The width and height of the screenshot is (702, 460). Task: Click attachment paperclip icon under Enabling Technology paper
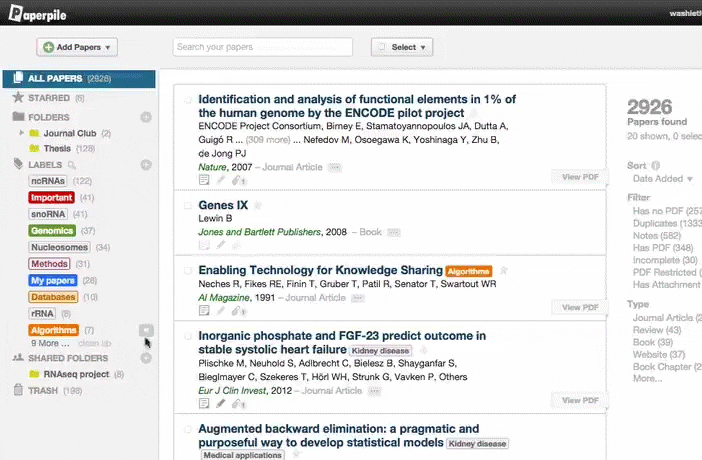click(x=237, y=311)
